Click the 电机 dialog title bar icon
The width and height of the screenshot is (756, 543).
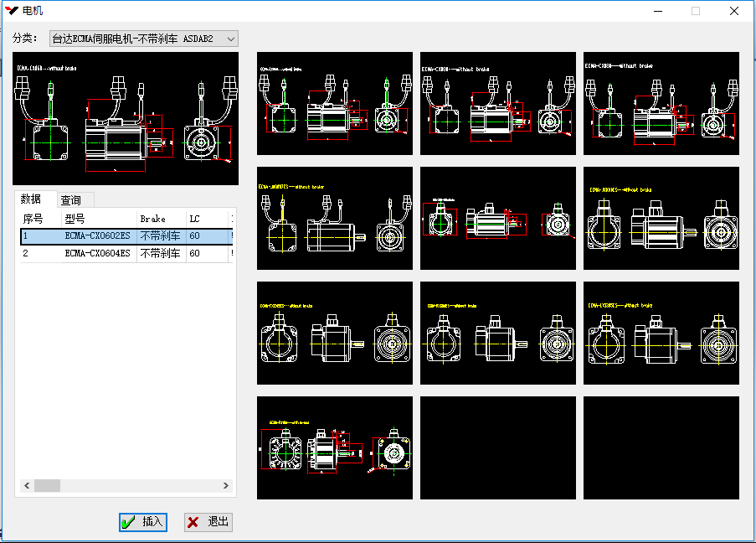[x=12, y=11]
